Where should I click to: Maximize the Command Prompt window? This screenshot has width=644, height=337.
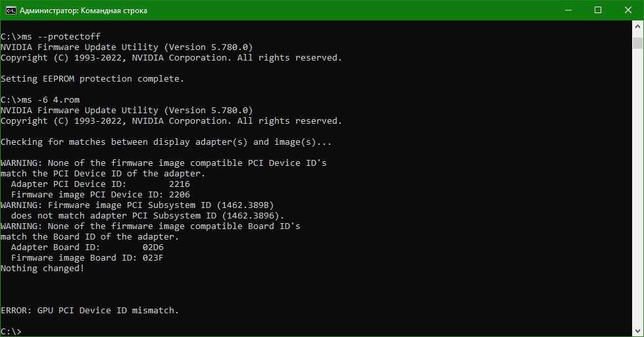598,10
